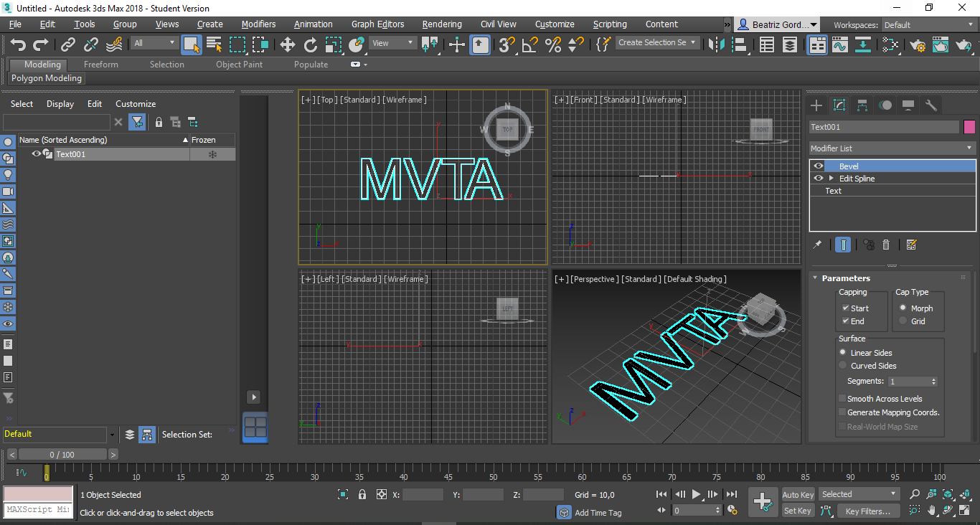Open the selection filter All dropdown

(x=154, y=43)
